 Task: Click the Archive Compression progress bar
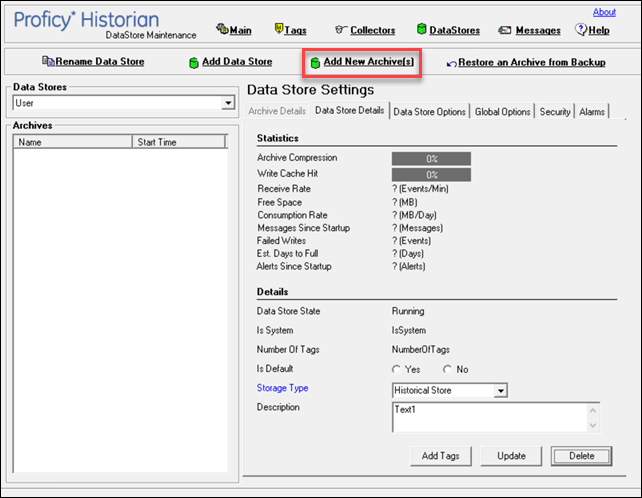tap(431, 159)
